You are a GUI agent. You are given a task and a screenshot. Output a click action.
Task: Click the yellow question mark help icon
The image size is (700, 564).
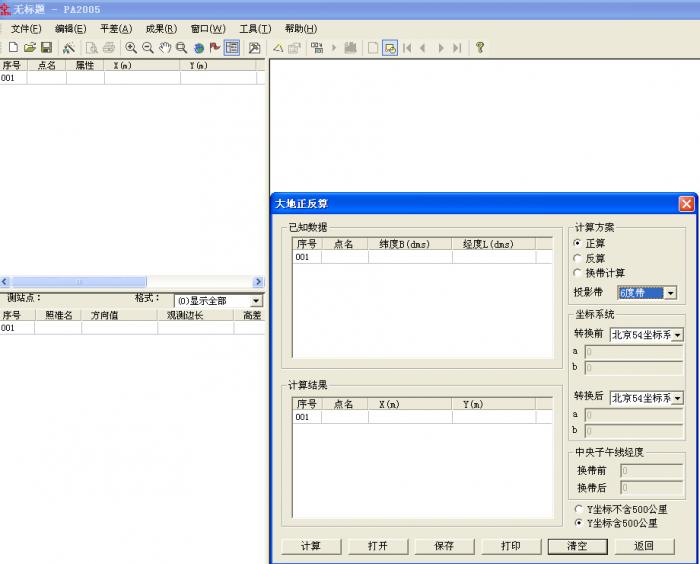(x=480, y=47)
